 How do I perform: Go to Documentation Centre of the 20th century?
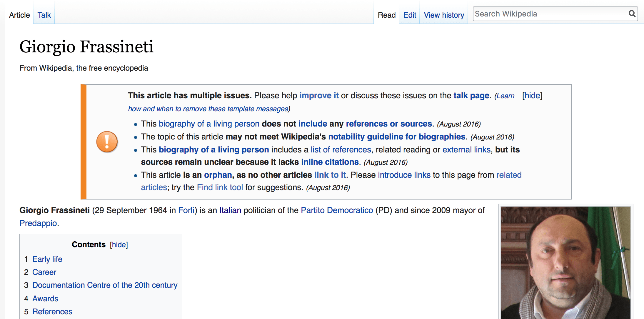[x=105, y=285]
